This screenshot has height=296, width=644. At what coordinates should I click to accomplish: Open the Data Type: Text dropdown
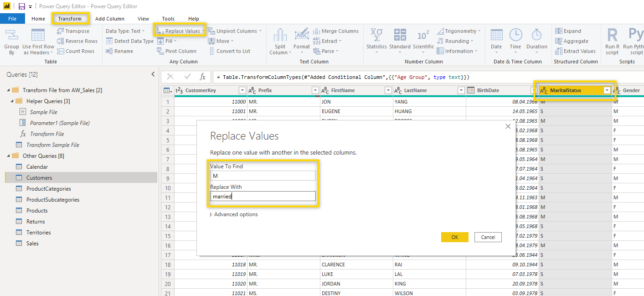[125, 31]
